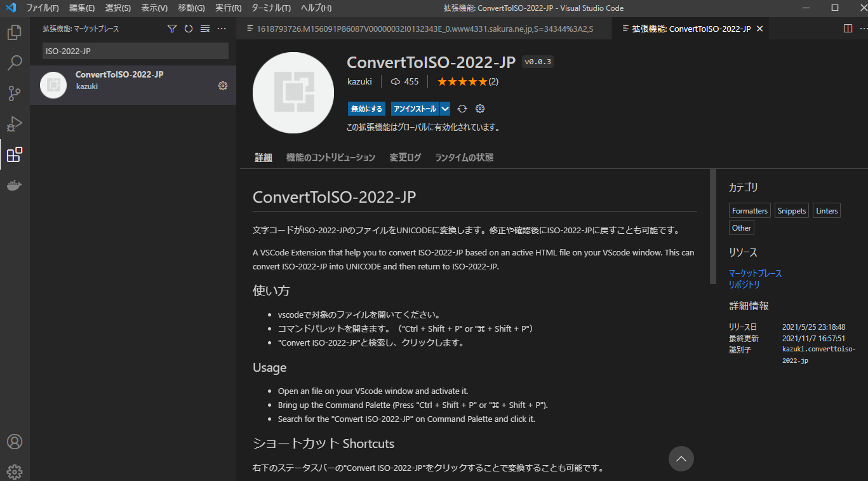Image resolution: width=868 pixels, height=481 pixels.
Task: Open the ターミナル(T) menu
Action: coord(271,8)
